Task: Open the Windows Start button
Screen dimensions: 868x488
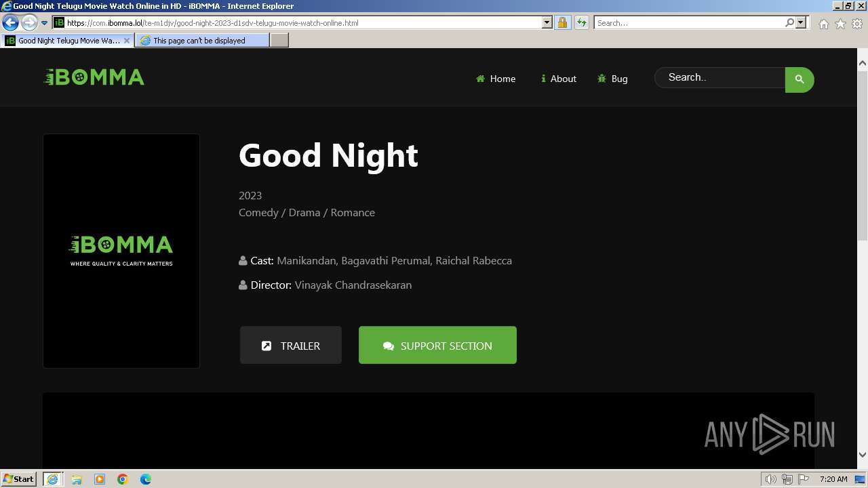Action: [x=18, y=479]
